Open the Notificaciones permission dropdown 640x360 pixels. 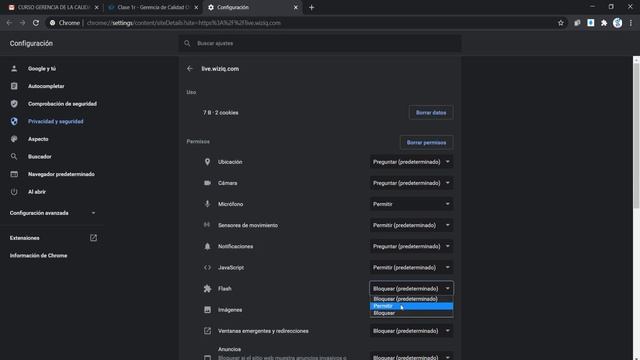point(411,246)
